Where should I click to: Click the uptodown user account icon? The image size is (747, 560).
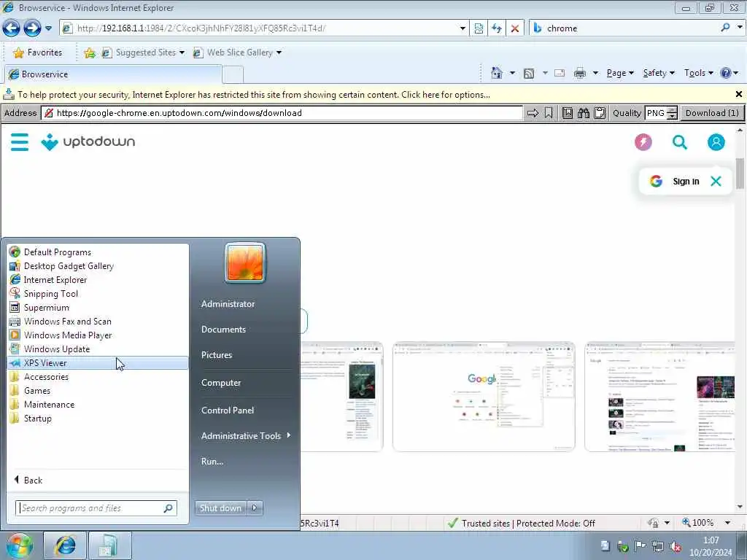pyautogui.click(x=716, y=142)
